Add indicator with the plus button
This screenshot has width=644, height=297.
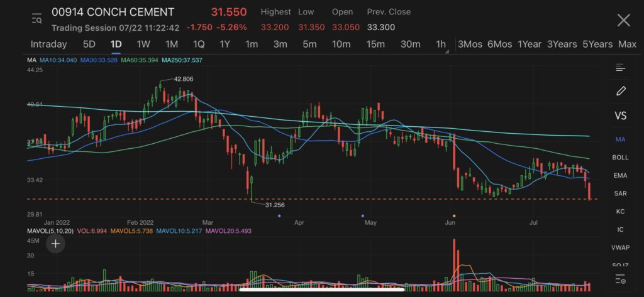(55, 244)
